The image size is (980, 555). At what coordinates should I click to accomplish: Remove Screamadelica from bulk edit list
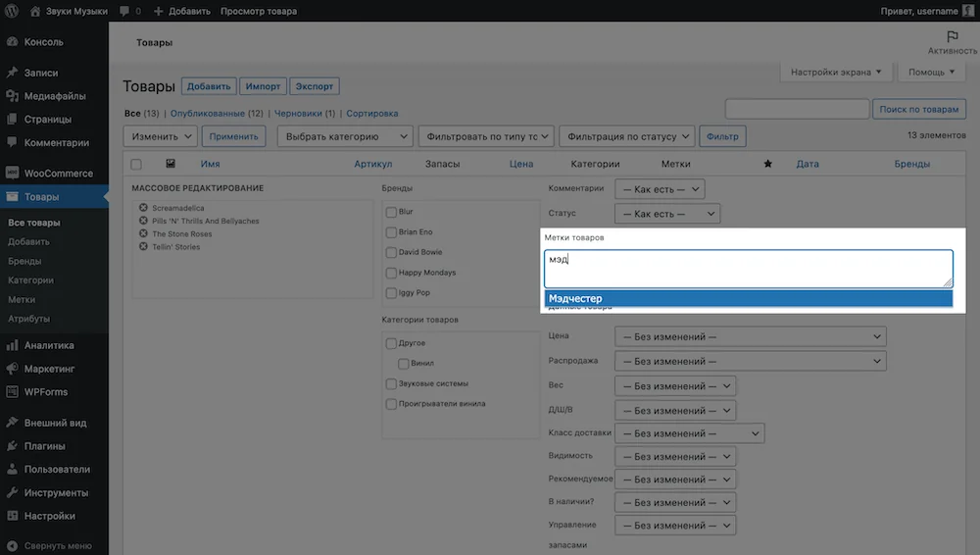pyautogui.click(x=143, y=208)
